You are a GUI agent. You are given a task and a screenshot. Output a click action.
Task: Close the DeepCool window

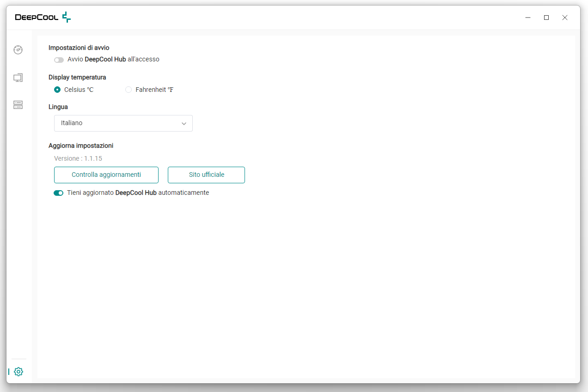565,18
